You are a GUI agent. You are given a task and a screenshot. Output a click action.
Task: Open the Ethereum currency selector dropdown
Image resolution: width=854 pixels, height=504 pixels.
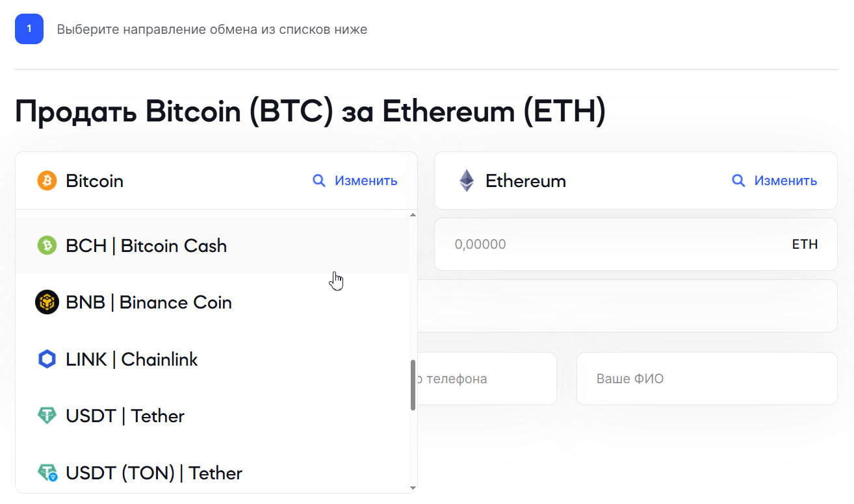coord(636,181)
